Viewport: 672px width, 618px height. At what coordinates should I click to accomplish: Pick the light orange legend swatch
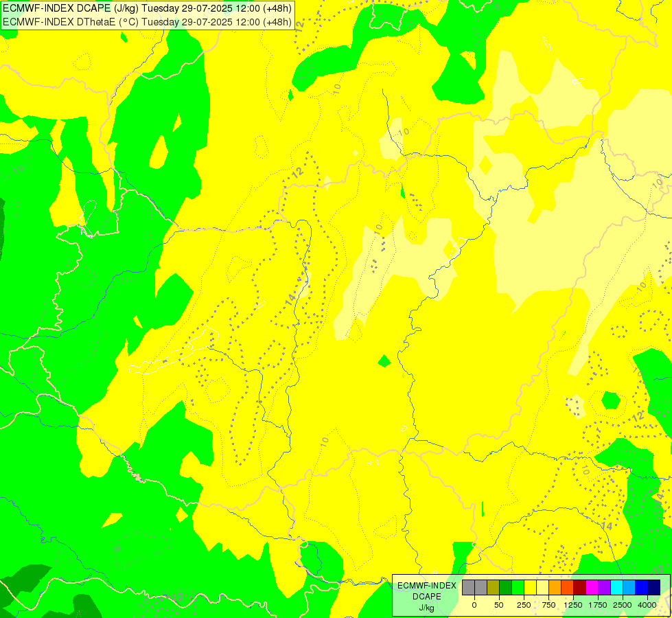555,588
